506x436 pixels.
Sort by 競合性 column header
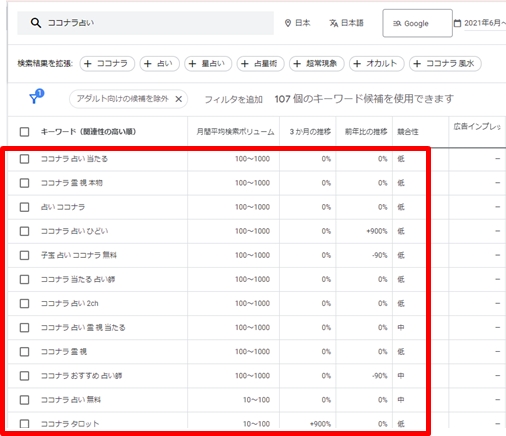(408, 132)
